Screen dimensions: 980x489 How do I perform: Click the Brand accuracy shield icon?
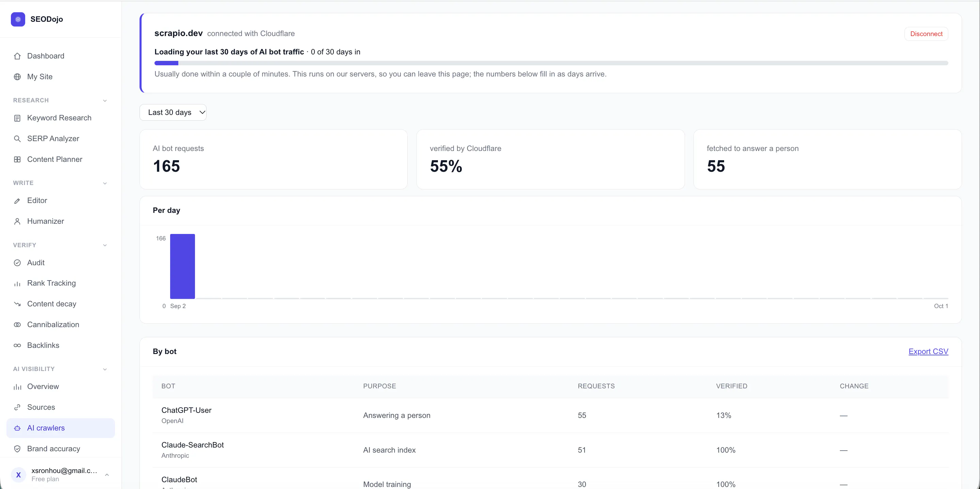[x=17, y=449]
